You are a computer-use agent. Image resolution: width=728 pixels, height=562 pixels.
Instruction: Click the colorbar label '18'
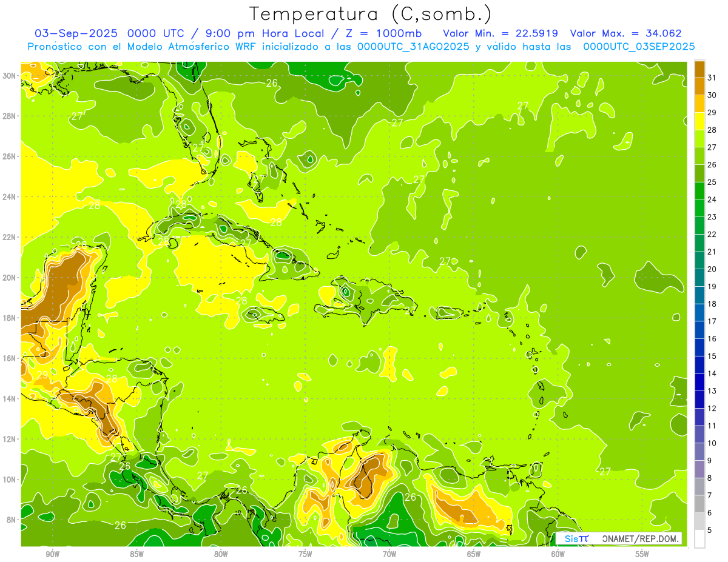click(712, 304)
